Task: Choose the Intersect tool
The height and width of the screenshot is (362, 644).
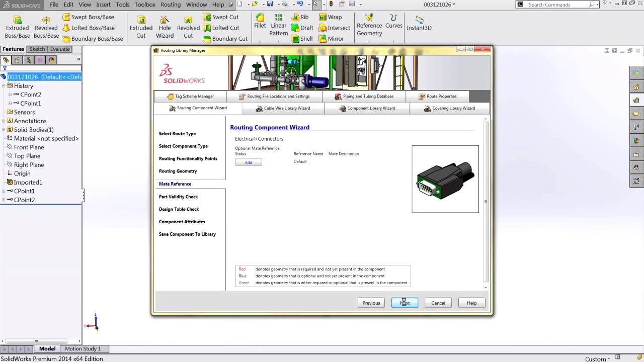Action: (x=334, y=28)
